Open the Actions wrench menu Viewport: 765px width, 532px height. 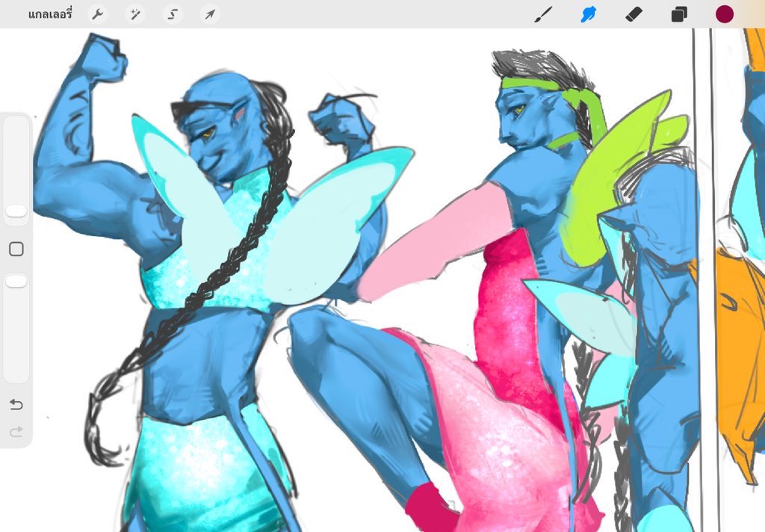click(98, 15)
